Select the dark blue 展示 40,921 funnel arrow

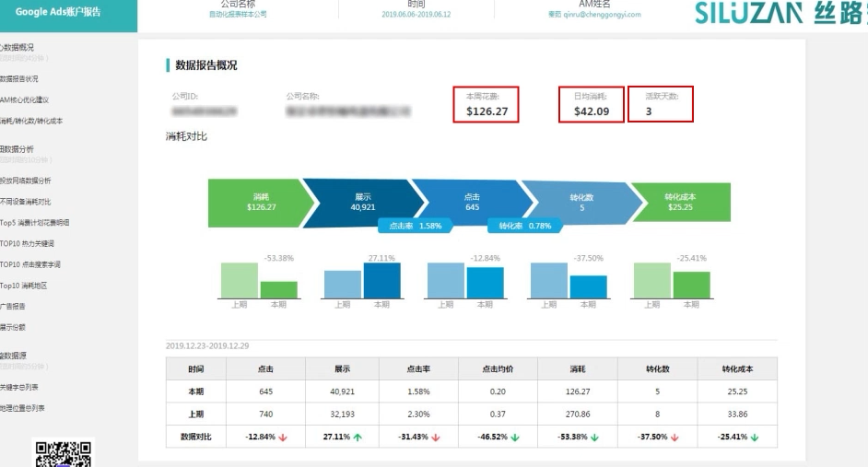pos(363,203)
